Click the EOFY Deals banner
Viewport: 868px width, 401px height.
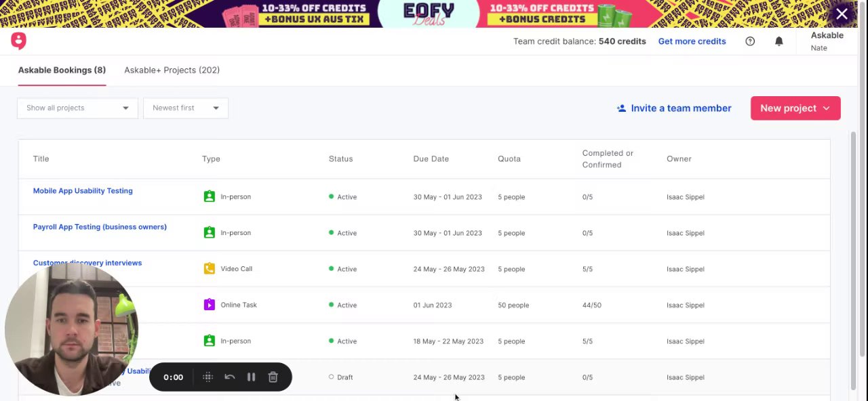point(429,14)
